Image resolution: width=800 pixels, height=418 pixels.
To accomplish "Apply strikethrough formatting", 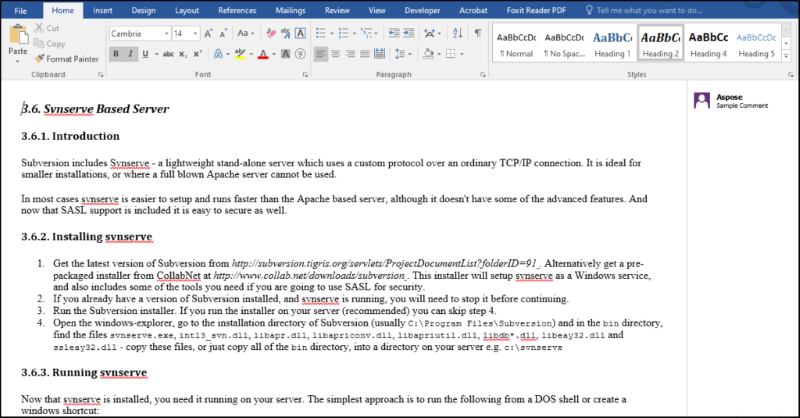I will coord(166,54).
